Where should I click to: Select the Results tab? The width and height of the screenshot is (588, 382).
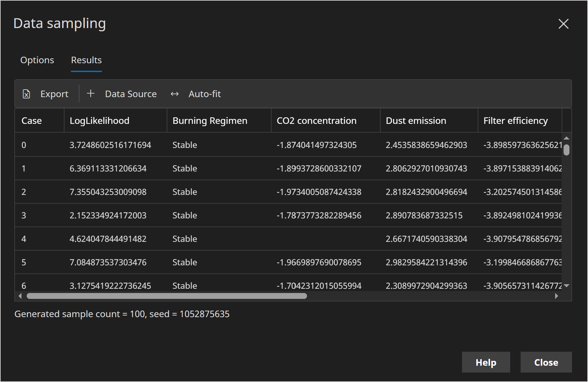(86, 60)
